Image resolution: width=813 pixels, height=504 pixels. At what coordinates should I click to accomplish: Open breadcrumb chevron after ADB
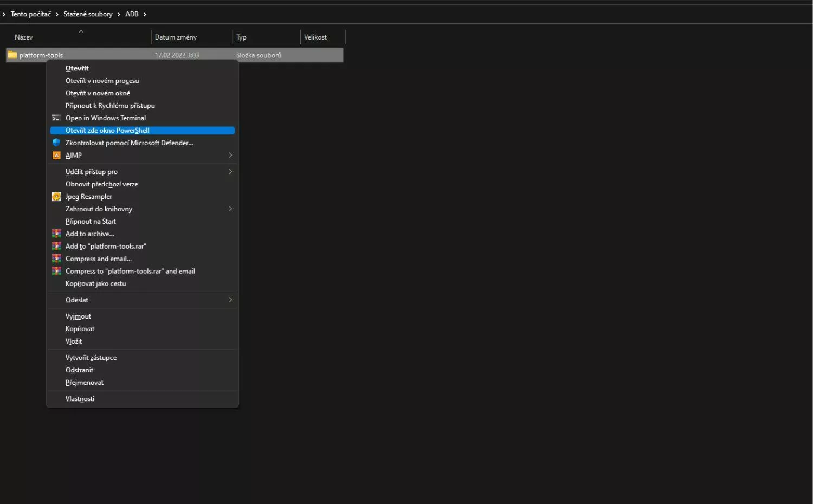coord(145,14)
